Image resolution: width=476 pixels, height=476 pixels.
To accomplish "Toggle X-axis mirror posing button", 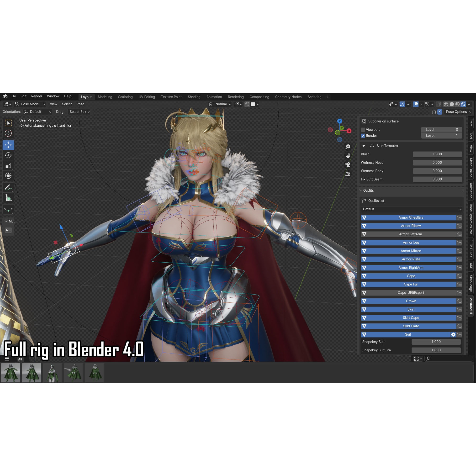I will click(439, 112).
